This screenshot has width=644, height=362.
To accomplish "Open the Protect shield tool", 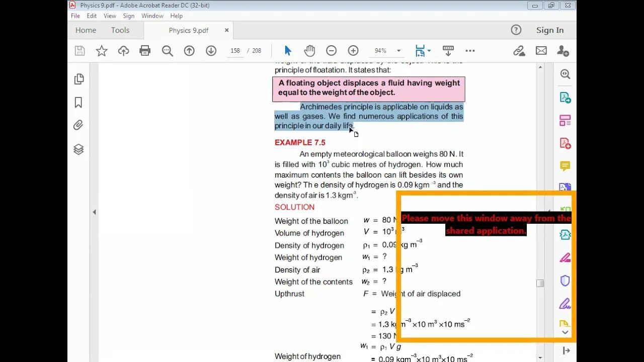I will click(565, 281).
